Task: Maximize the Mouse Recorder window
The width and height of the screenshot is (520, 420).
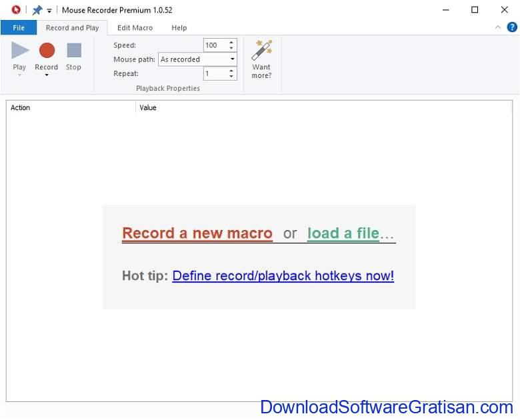Action: pos(475,10)
